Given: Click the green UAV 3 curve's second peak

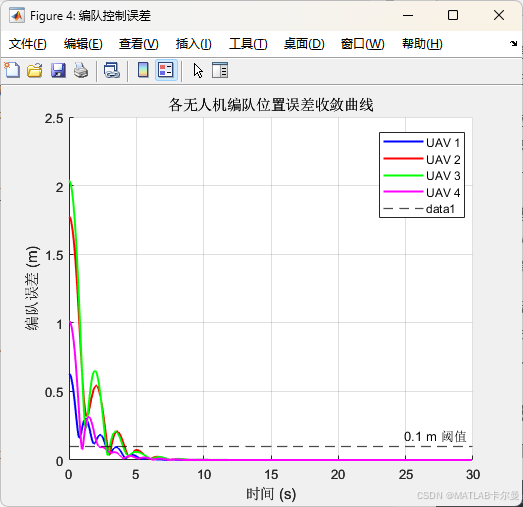Looking at the screenshot, I should coord(95,371).
